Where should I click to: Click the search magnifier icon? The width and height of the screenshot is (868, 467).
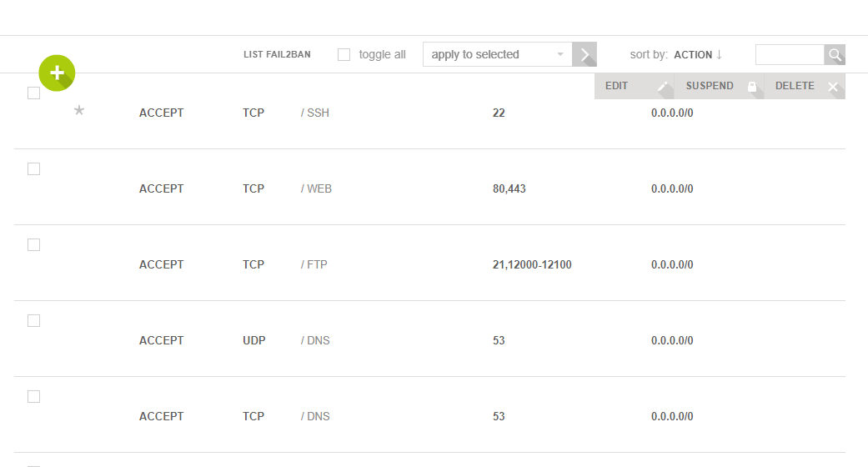tap(835, 55)
